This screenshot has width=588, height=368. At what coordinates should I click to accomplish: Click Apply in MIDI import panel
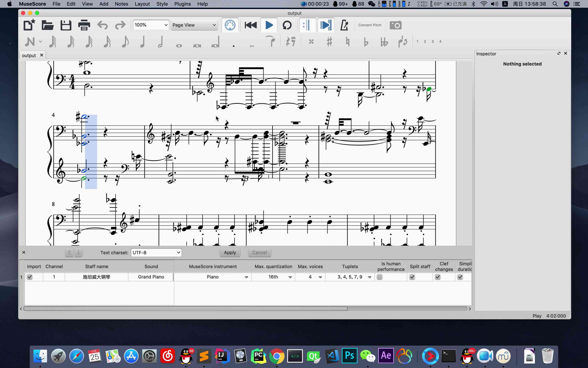pos(230,252)
